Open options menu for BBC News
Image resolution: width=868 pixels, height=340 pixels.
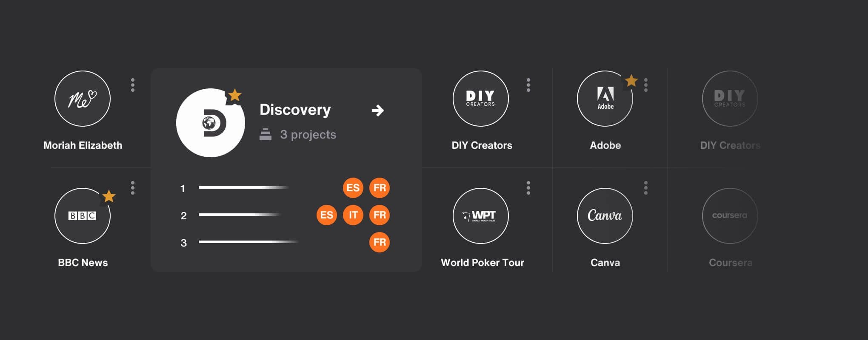[133, 188]
